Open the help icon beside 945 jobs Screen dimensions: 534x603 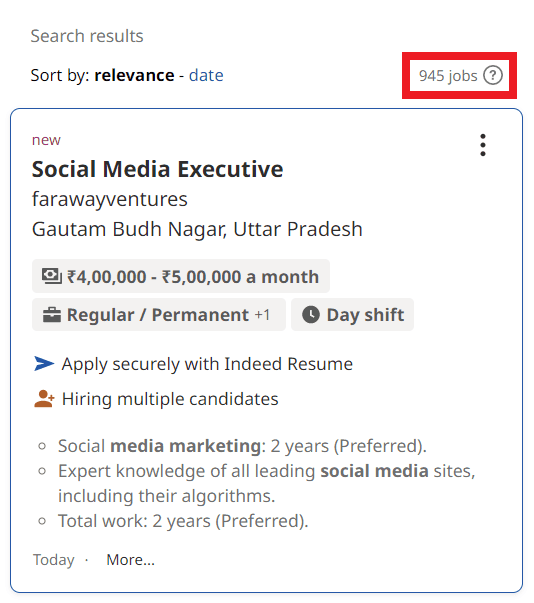(x=492, y=75)
